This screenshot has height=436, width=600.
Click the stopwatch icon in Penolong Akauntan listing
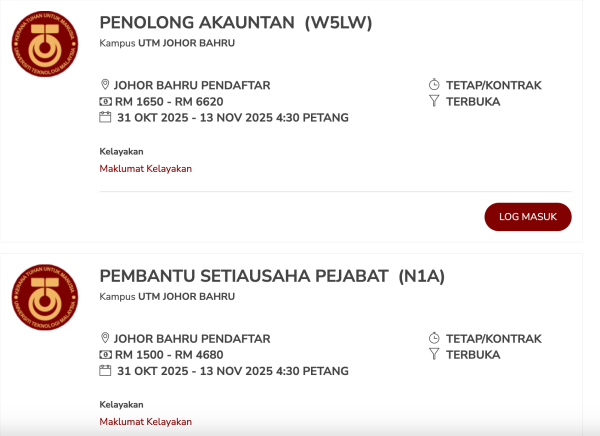[434, 85]
